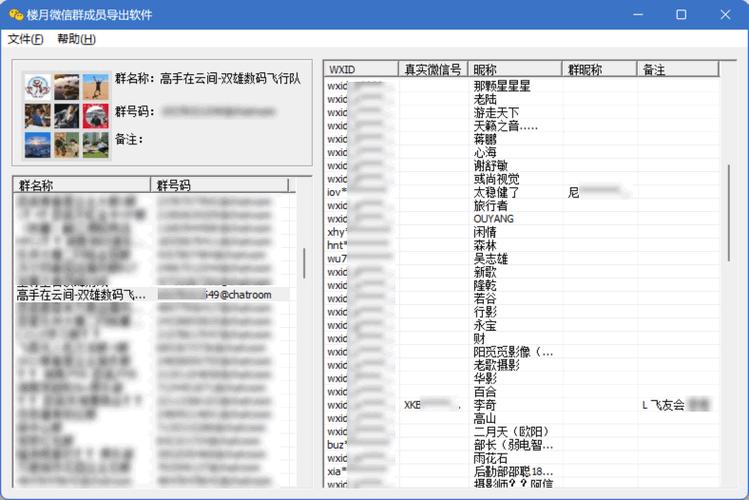Sort by WXID column header
This screenshot has height=500, width=749.
[x=361, y=70]
